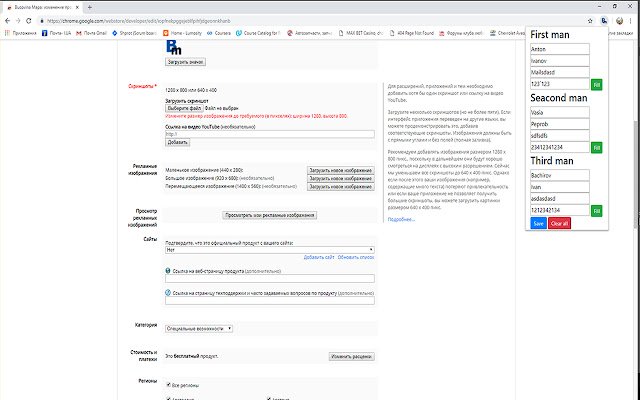Screen dimensions: 640x400
Task: Click the First man field containing 123`123
Action: tap(560, 84)
